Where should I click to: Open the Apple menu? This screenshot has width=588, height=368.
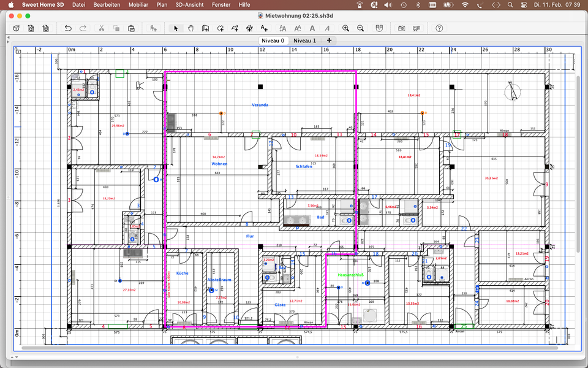click(10, 5)
